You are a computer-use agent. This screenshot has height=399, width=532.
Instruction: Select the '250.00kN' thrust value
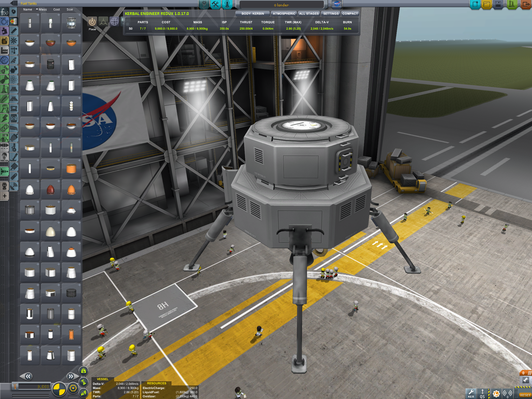(x=246, y=29)
